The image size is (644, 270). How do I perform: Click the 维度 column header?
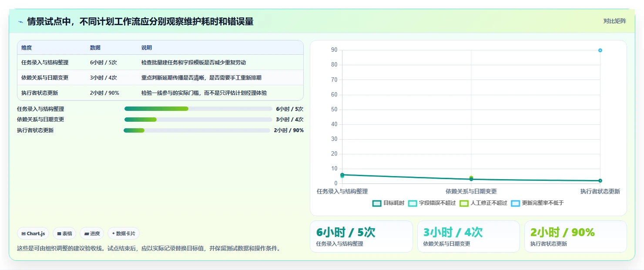click(27, 48)
